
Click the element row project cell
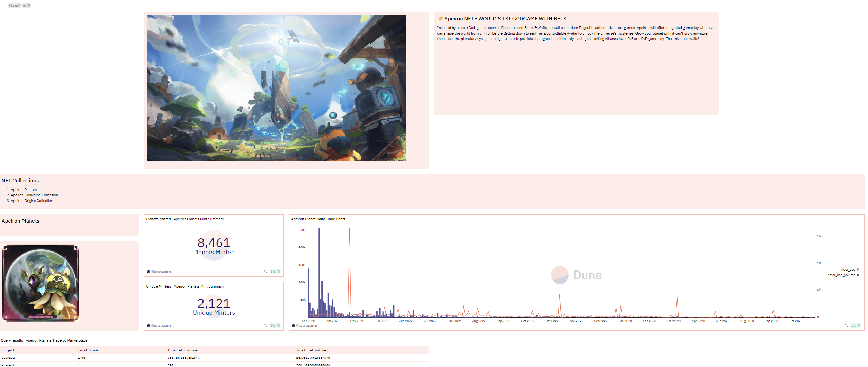pos(8,365)
